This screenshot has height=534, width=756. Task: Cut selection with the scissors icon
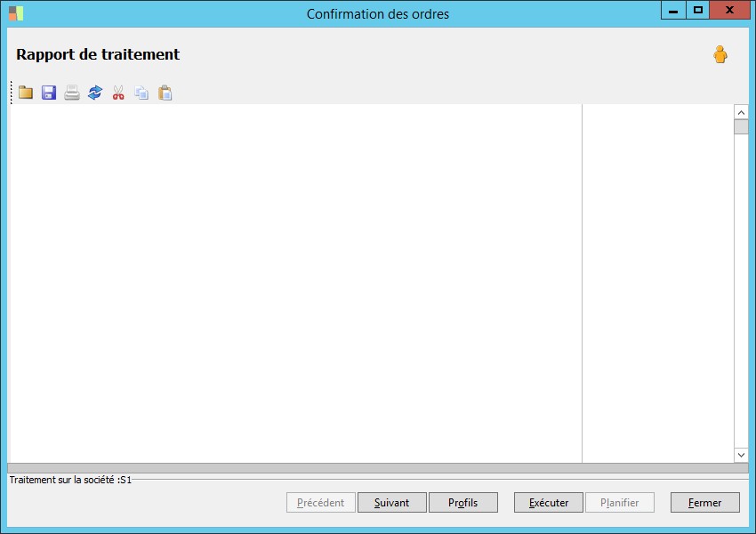coord(118,93)
